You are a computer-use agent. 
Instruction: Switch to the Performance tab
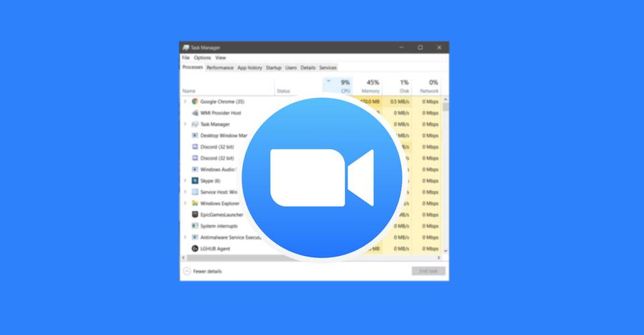click(219, 68)
